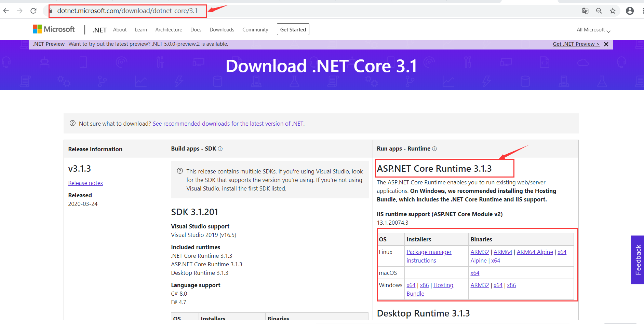Click the Get Started button

[293, 29]
